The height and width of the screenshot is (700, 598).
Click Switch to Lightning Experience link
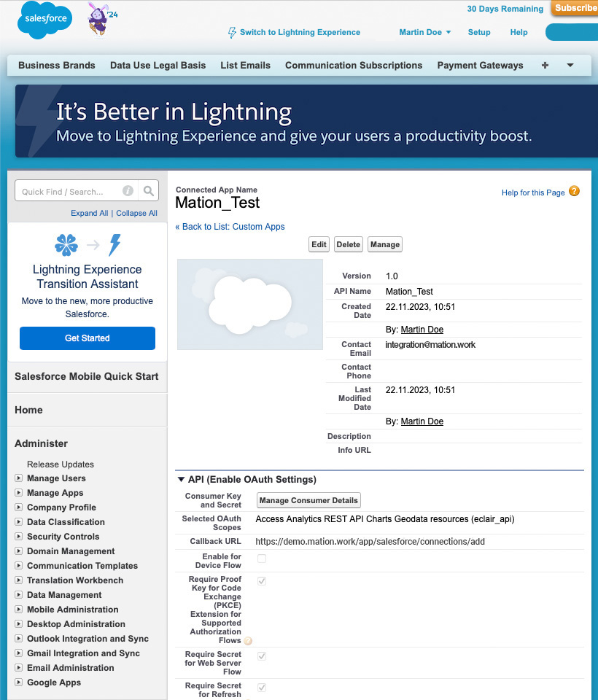pos(300,32)
